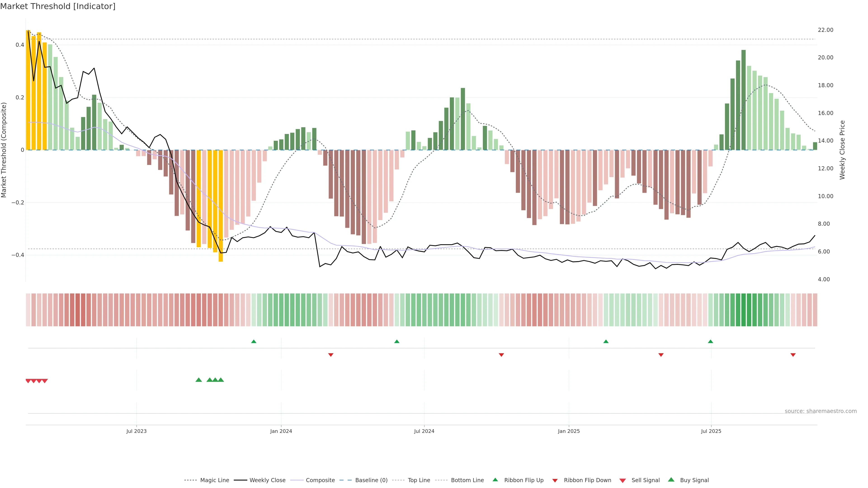Screen dimensions: 868x488
Task: Click the Jan 2024 x-axis label
Action: coord(281,431)
